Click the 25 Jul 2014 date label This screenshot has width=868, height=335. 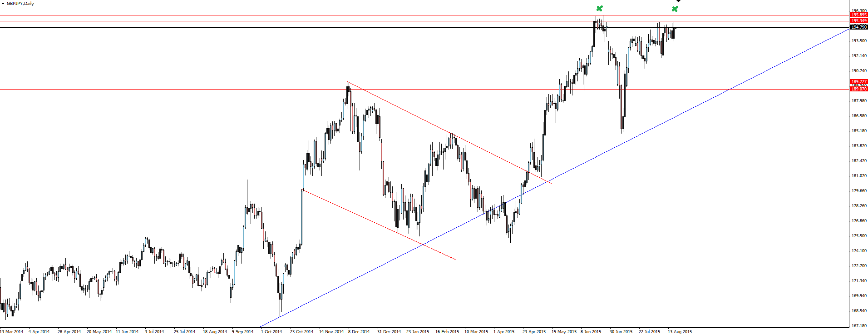184,332
